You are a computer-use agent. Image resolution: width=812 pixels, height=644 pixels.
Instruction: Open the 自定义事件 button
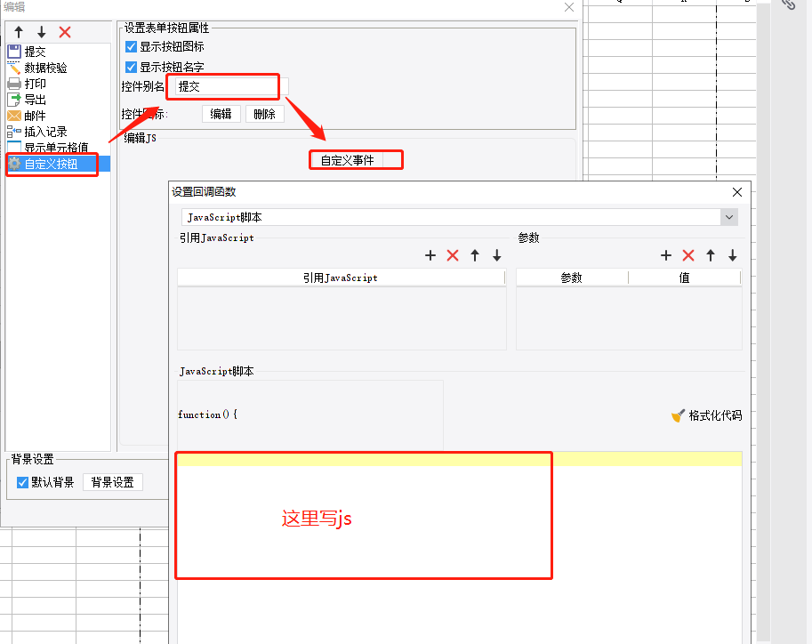[x=348, y=161]
